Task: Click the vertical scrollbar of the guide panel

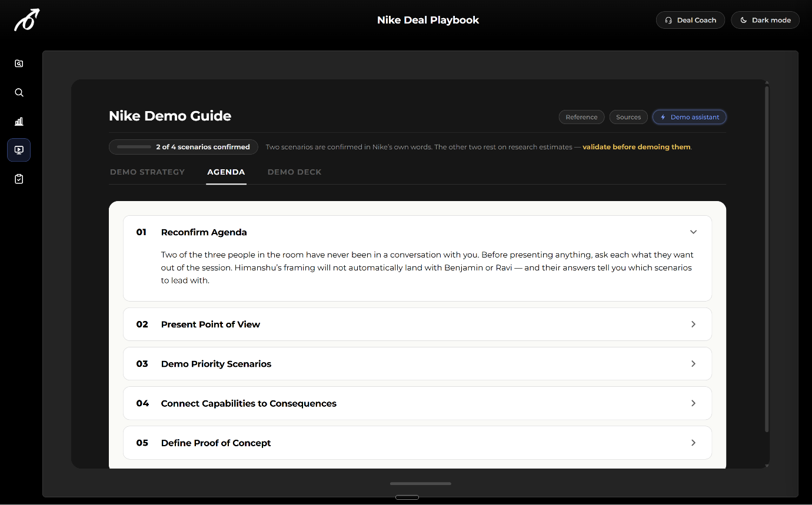Action: coord(766,259)
